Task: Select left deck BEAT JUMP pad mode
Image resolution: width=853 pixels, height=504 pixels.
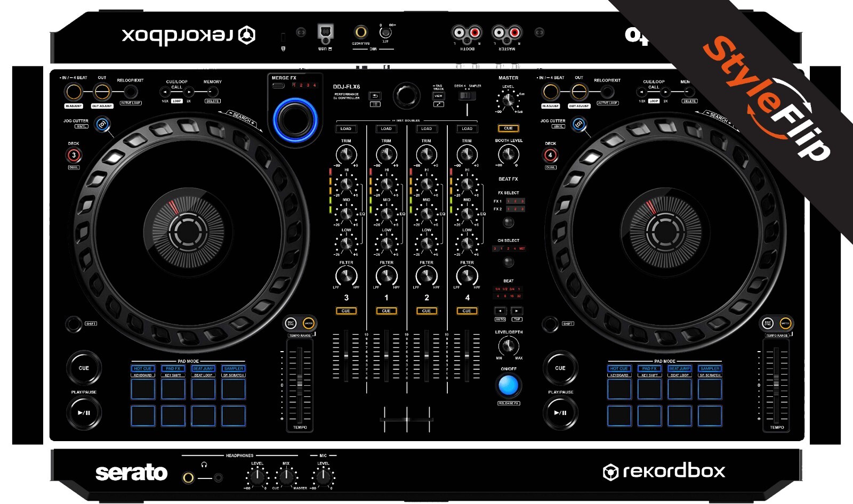Action: click(203, 368)
